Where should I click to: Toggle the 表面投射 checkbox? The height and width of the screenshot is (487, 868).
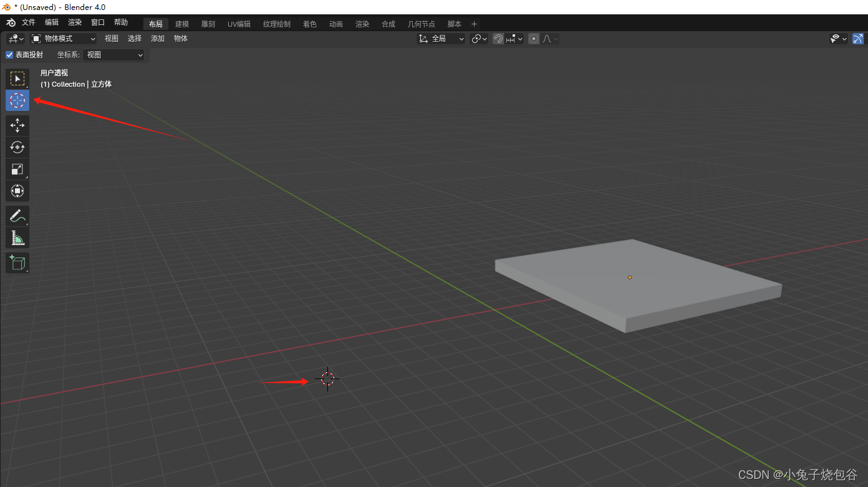[x=9, y=55]
